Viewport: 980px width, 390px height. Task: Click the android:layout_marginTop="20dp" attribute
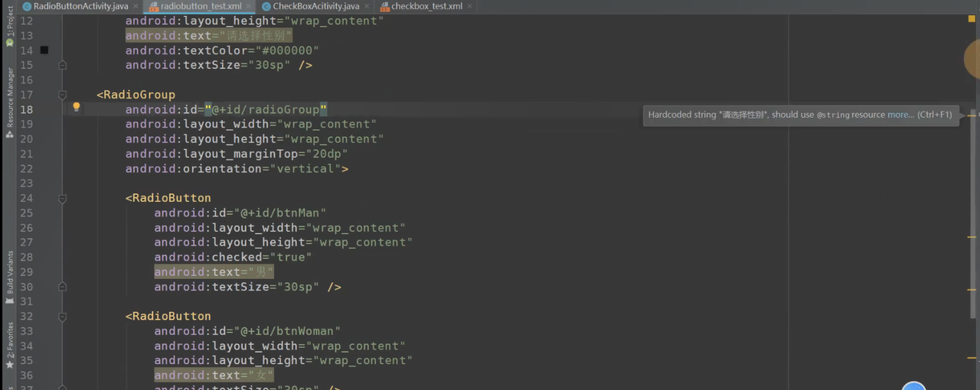(237, 154)
